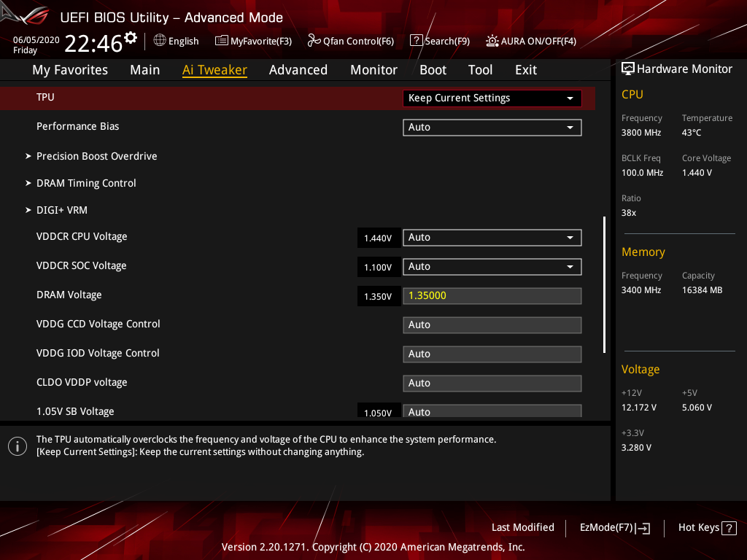Click +3.3V 3.280 V reading

636,448
